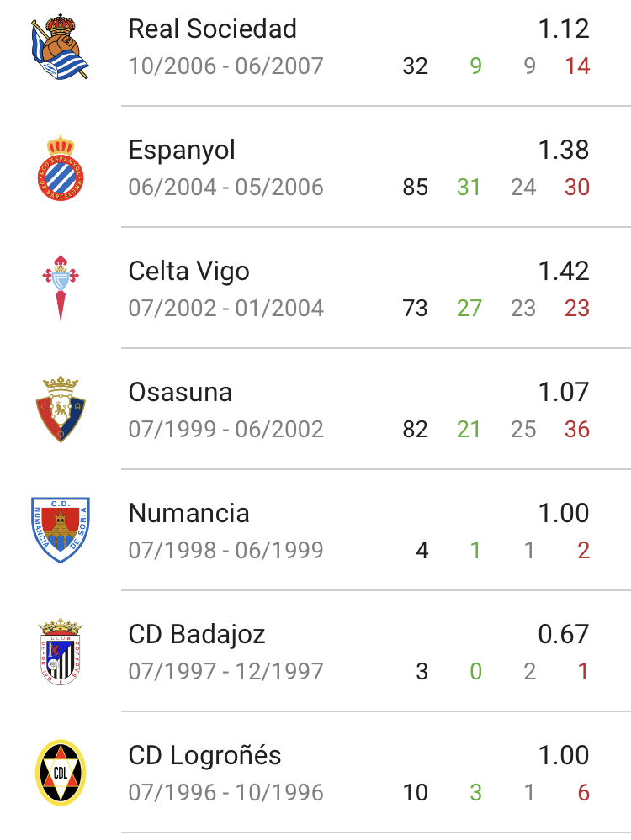Go to the Espanyol team page

[x=182, y=151]
